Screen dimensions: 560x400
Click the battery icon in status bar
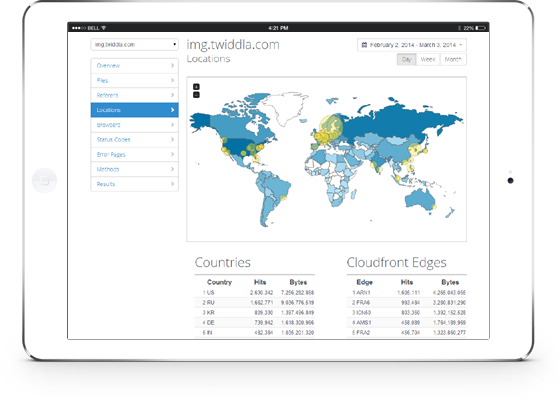[480, 28]
